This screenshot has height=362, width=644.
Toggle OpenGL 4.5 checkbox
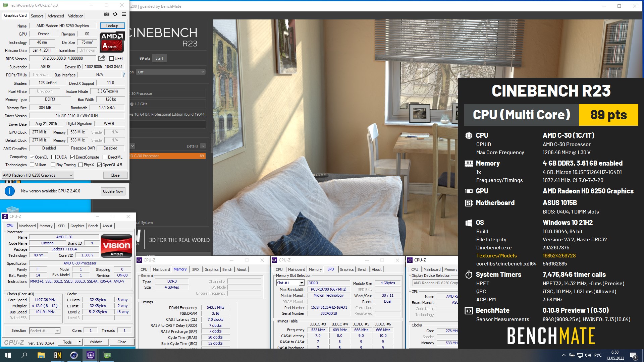tap(99, 165)
